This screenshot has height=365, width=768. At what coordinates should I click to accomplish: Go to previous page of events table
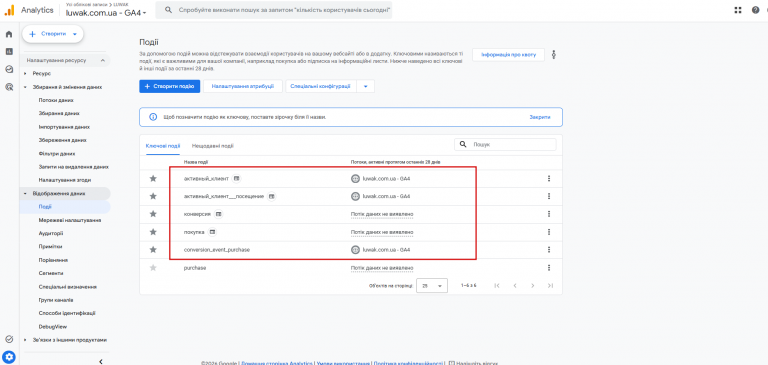coord(515,286)
